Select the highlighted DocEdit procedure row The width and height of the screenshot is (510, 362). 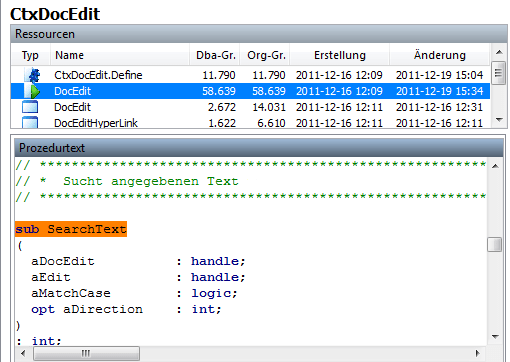(250, 91)
